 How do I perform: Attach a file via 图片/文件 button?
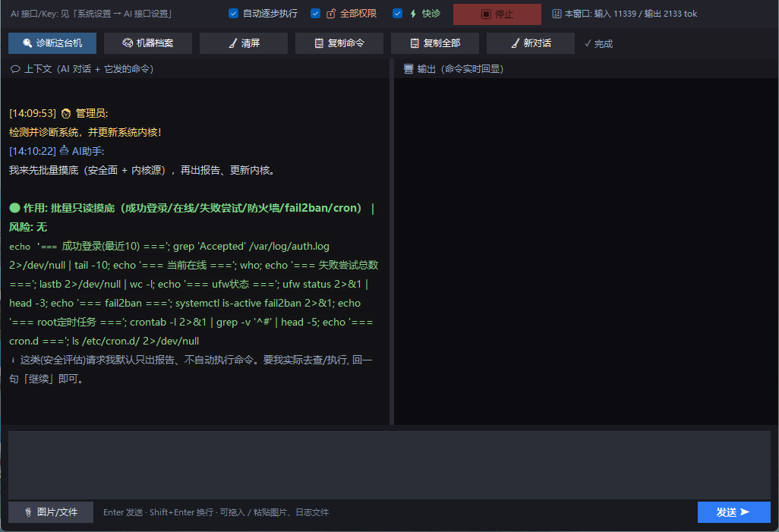pyautogui.click(x=51, y=512)
